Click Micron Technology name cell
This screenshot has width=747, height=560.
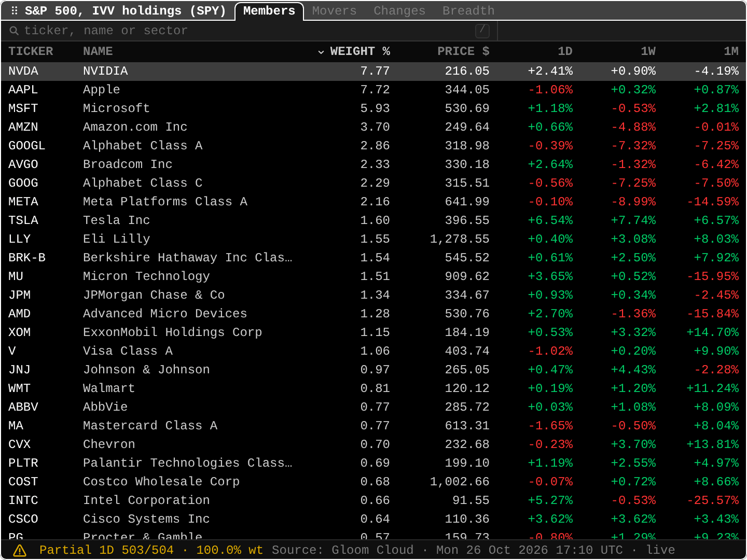146,276
